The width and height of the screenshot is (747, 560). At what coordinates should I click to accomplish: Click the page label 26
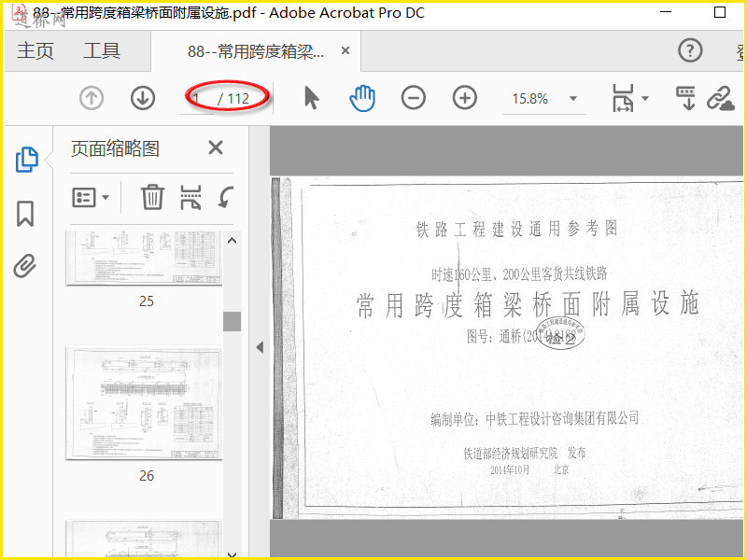[147, 475]
